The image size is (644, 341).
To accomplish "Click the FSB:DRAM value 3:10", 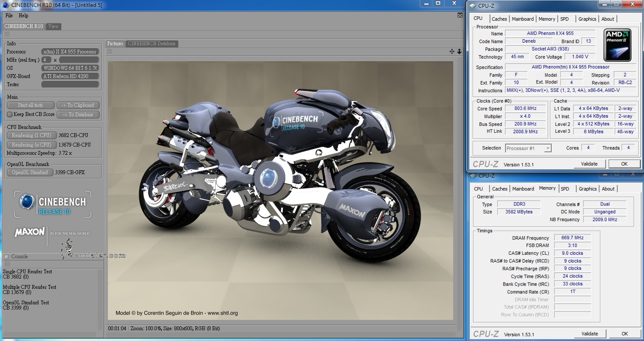I will pos(572,246).
